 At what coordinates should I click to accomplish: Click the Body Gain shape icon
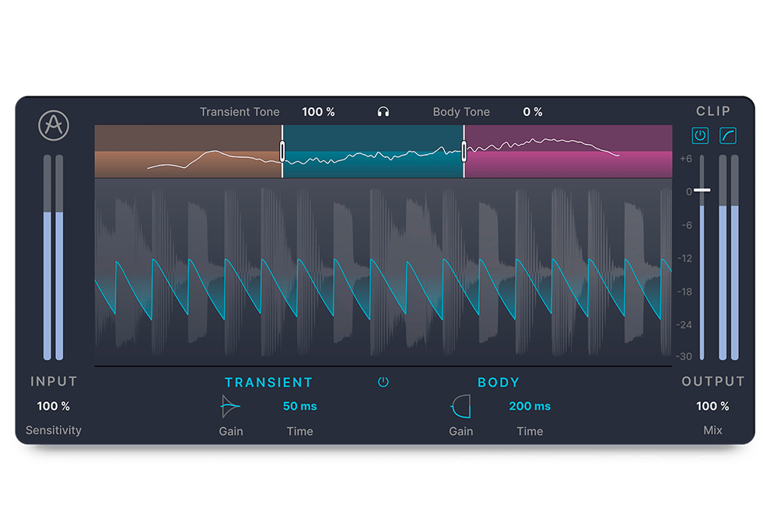tap(460, 406)
